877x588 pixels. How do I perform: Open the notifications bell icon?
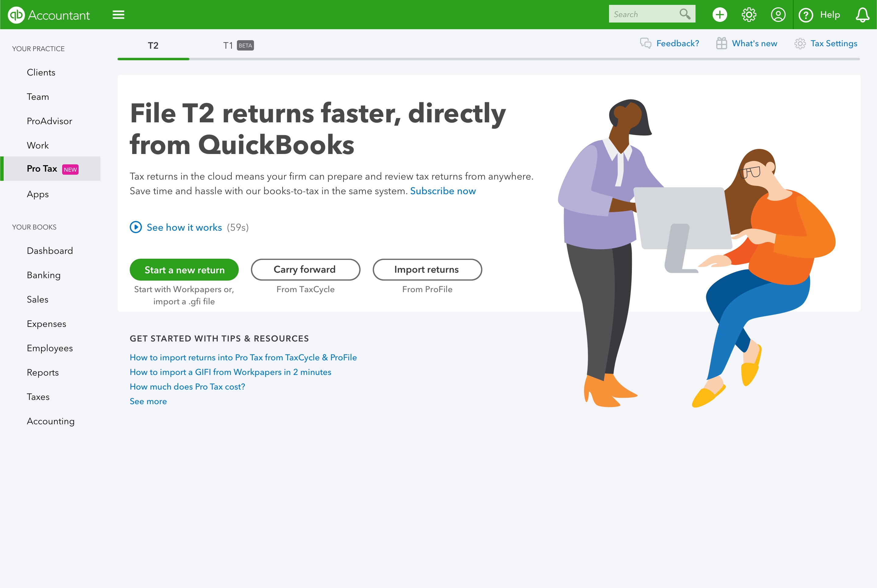click(862, 15)
